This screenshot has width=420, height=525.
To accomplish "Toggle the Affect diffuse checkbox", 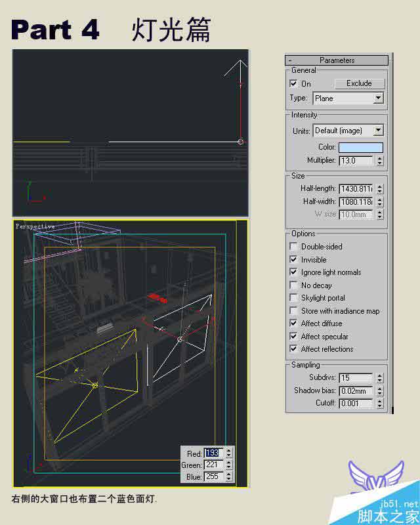I will 293,324.
